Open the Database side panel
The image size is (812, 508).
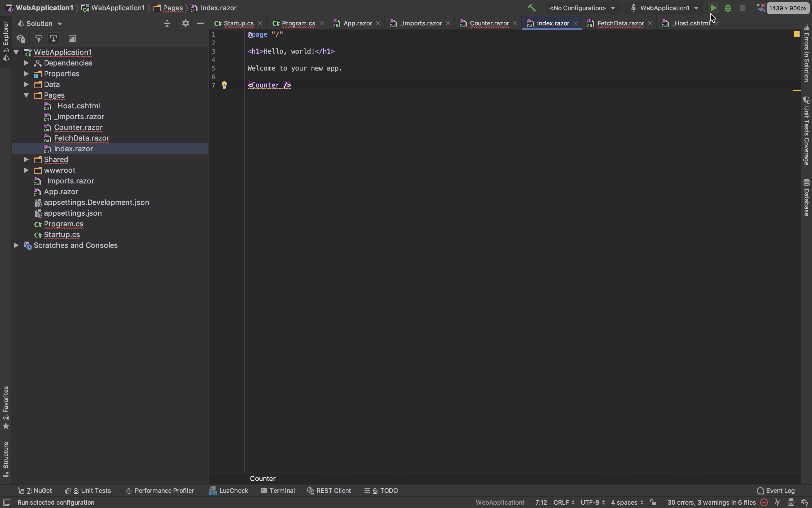pos(806,198)
